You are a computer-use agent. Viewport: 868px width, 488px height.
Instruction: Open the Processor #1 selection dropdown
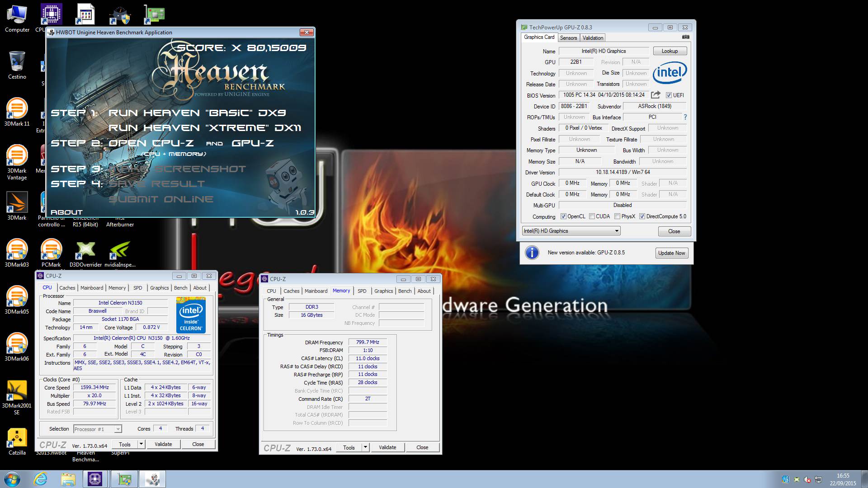point(97,429)
